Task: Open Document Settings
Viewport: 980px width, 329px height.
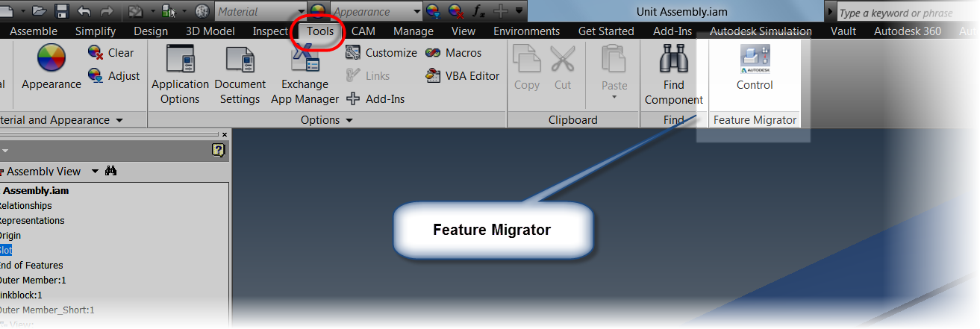Action: pos(240,75)
